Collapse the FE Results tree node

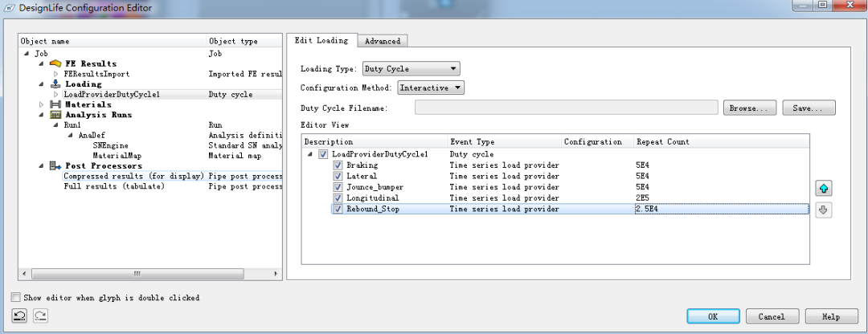(41, 63)
